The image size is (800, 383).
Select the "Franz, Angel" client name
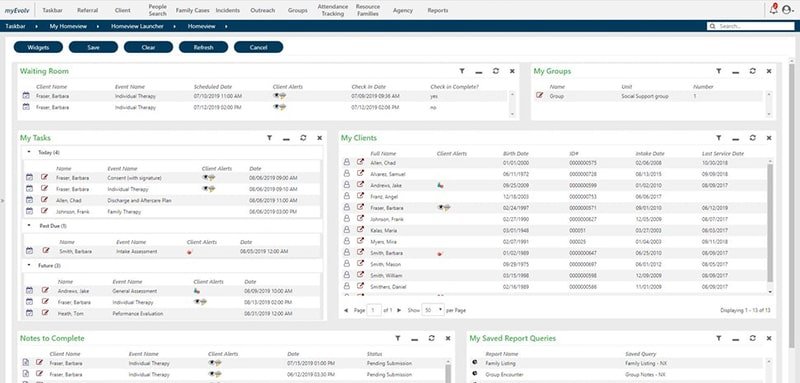383,196
